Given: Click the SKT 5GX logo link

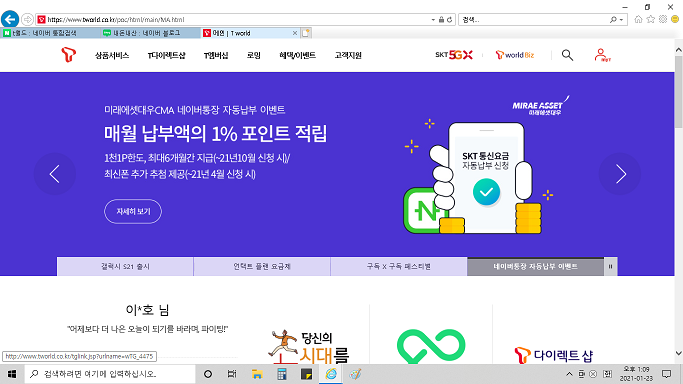Looking at the screenshot, I should pyautogui.click(x=454, y=55).
